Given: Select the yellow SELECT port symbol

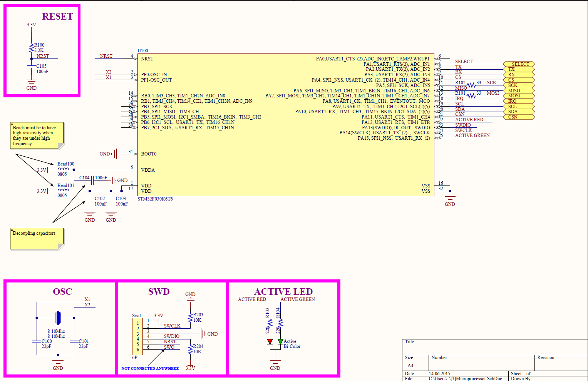Looking at the screenshot, I should [x=519, y=64].
